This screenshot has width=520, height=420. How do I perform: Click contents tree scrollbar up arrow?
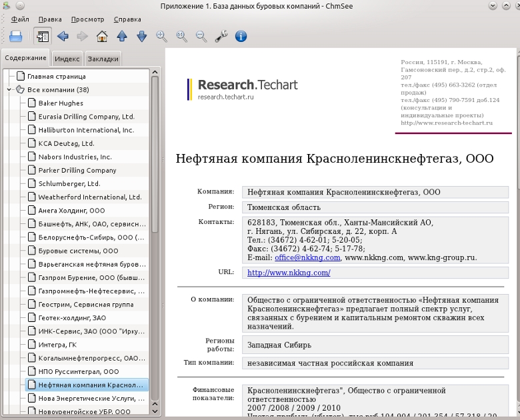click(x=155, y=72)
